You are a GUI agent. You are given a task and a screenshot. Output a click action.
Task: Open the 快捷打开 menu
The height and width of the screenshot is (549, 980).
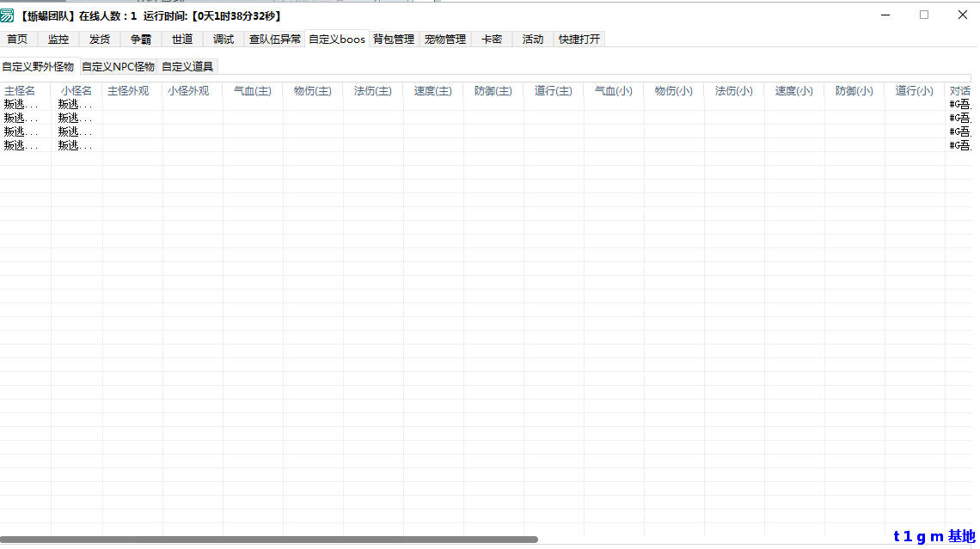pyautogui.click(x=579, y=39)
